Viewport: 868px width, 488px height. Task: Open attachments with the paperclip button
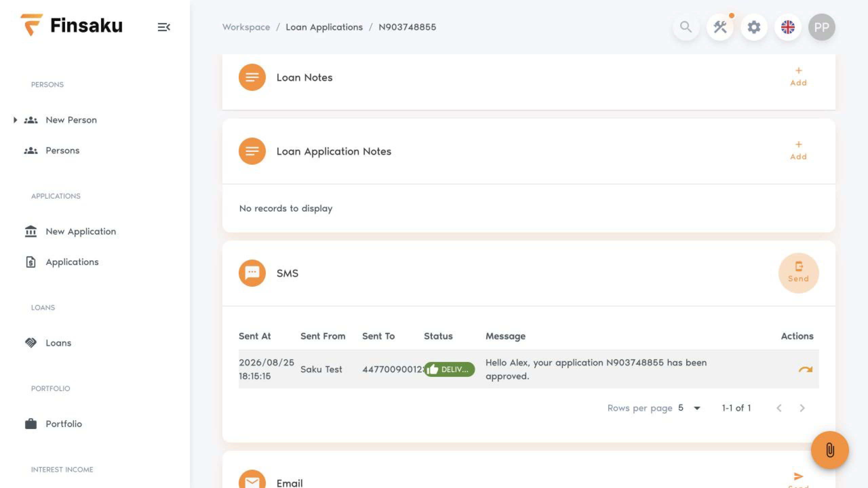[x=830, y=450]
